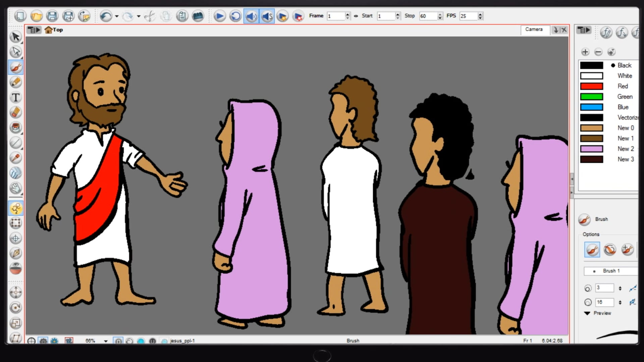
Task: Click the Paint Bucket fill tool
Action: click(16, 128)
